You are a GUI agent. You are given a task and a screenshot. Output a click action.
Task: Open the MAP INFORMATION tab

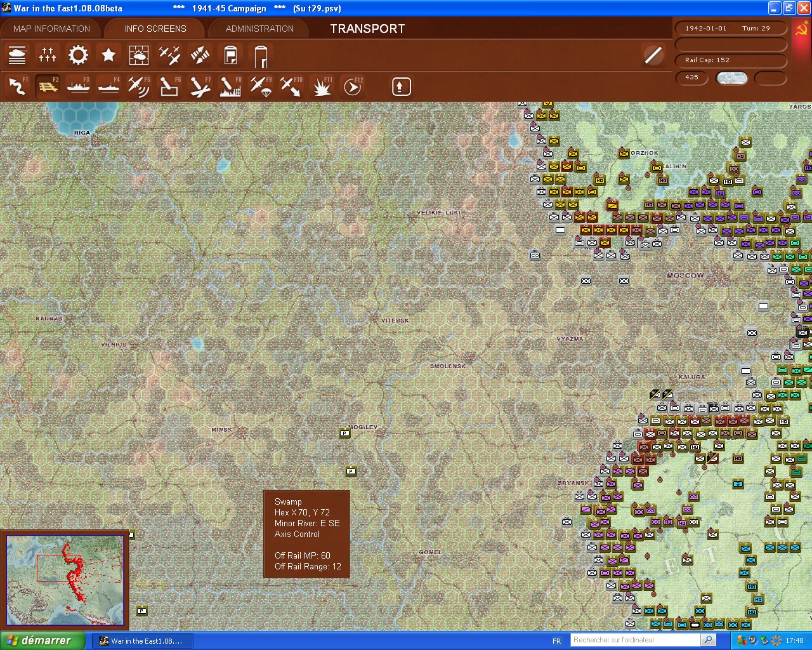[x=51, y=29]
